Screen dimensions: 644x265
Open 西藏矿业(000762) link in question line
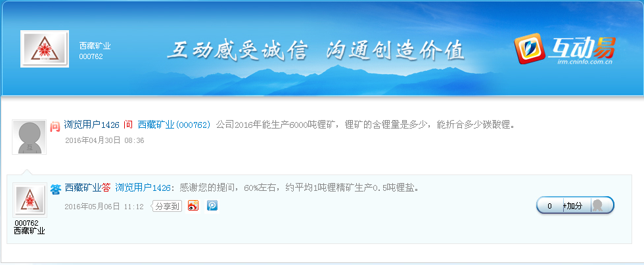pos(174,125)
